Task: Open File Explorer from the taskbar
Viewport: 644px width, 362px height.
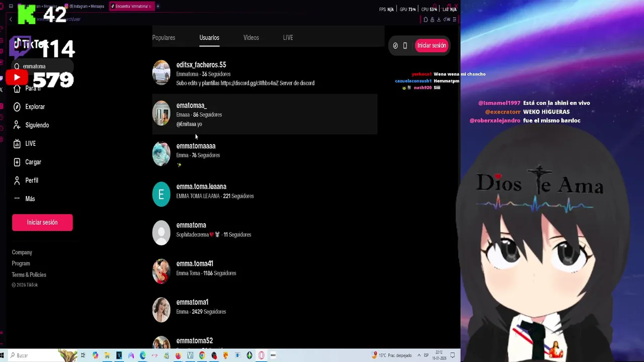Action: pos(107,355)
